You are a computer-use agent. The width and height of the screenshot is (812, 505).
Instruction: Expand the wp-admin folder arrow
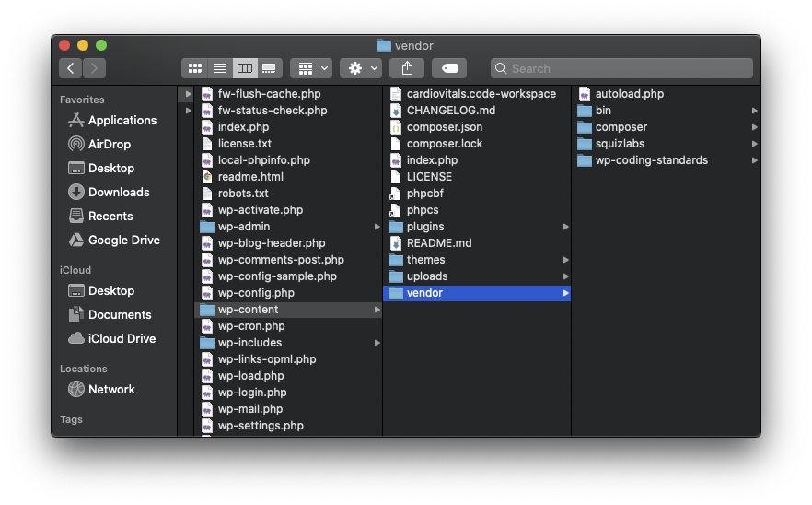pyautogui.click(x=377, y=227)
